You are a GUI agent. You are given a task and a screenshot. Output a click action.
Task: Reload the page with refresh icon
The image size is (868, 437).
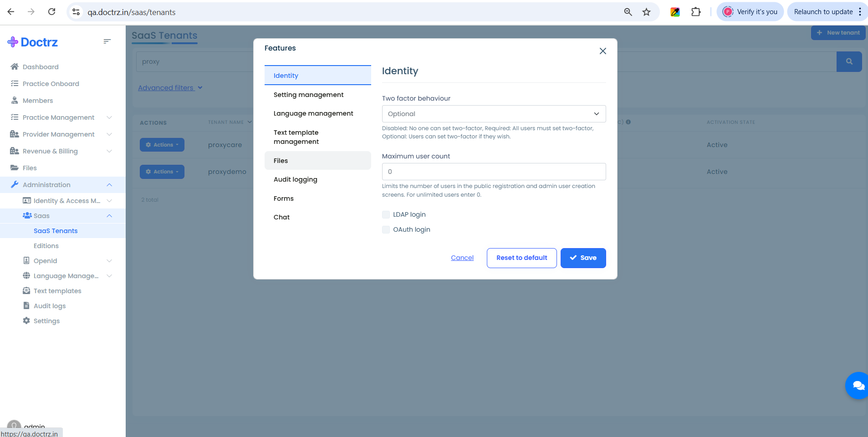click(52, 12)
